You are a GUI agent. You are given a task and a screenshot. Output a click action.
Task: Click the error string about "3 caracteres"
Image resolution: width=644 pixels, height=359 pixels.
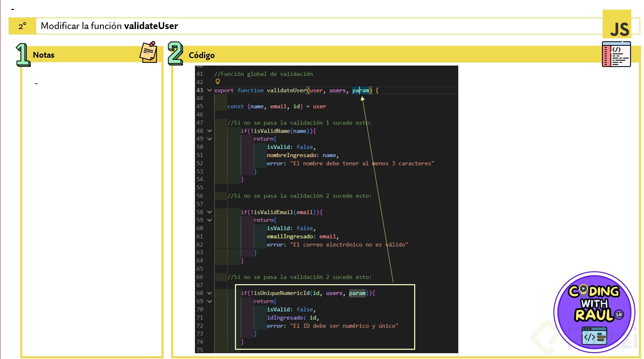pyautogui.click(x=362, y=164)
